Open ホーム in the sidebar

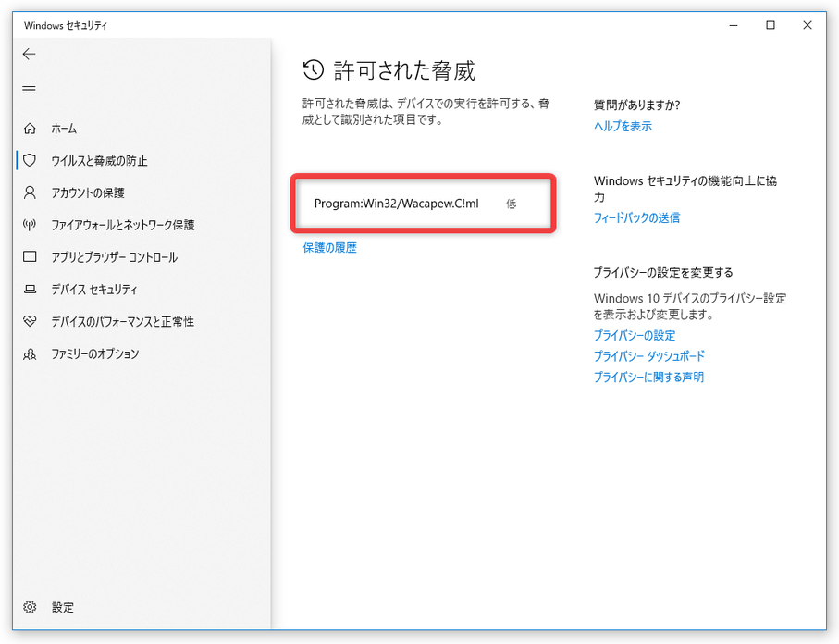pos(64,129)
